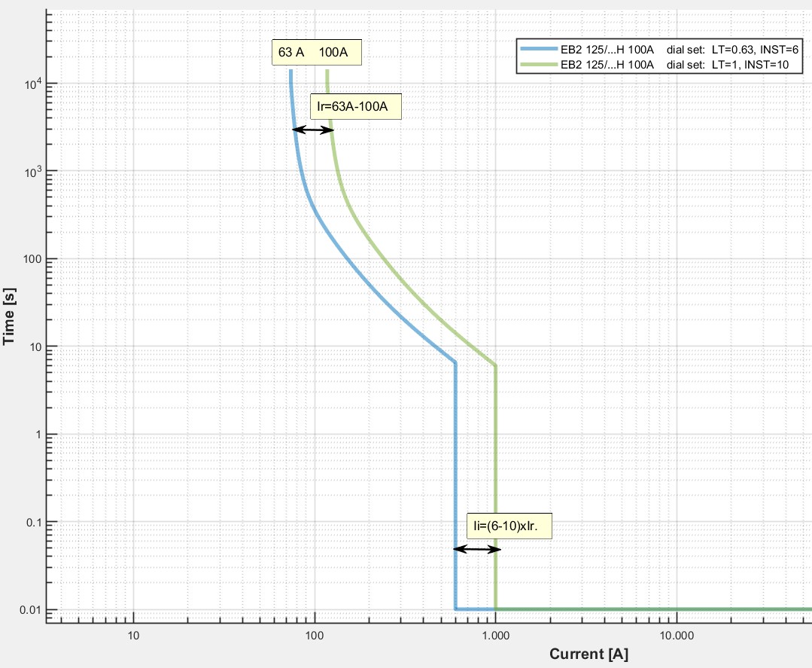Click the '63 A 100A' annotation box
The width and height of the screenshot is (812, 668).
[317, 53]
